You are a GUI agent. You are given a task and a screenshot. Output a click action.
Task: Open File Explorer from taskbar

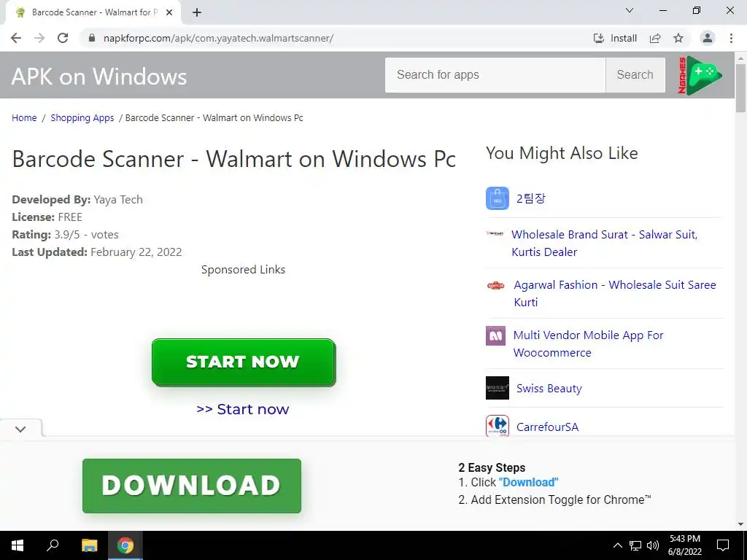[x=89, y=545]
